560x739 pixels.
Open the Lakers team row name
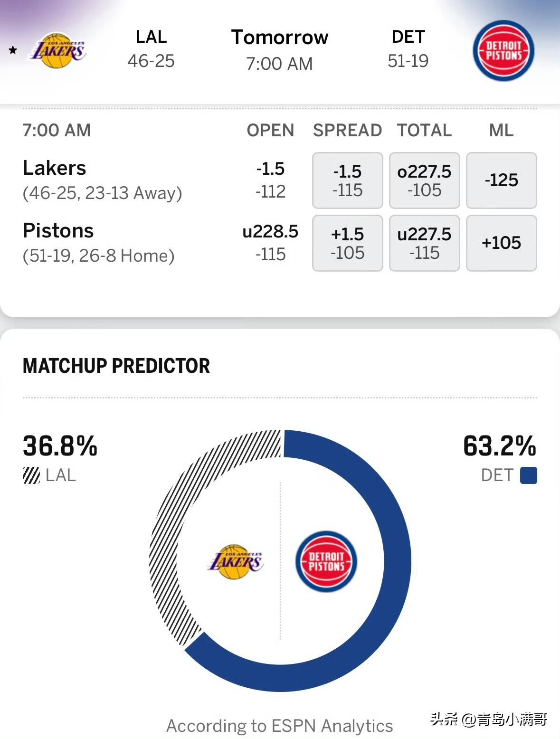[x=55, y=168]
